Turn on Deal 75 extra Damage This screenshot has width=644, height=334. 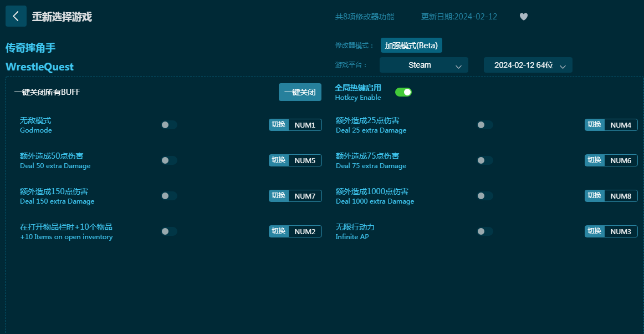tap(484, 160)
